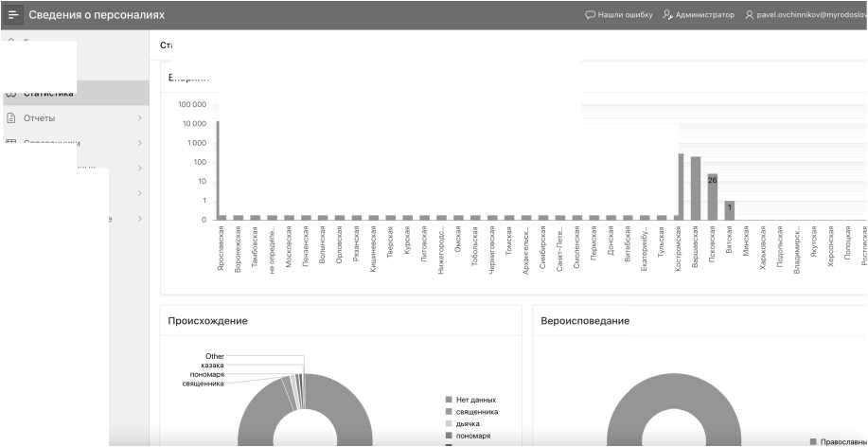Toggle the hamburger navigation menu
Viewport: 868px width, 447px height.
12,15
